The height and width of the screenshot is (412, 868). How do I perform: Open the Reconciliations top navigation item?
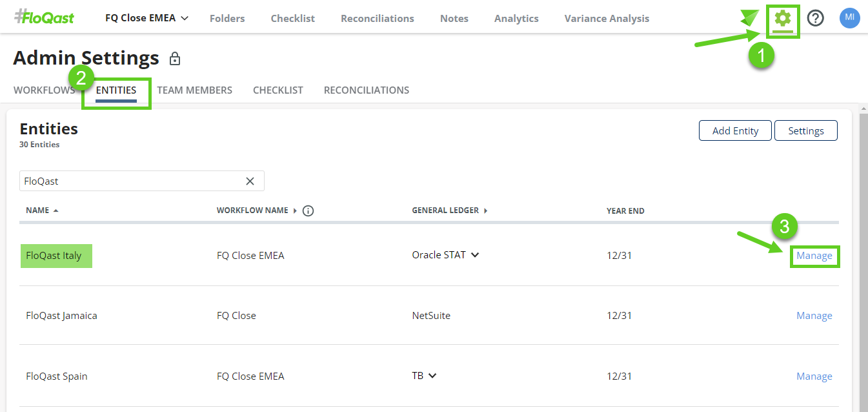point(378,18)
